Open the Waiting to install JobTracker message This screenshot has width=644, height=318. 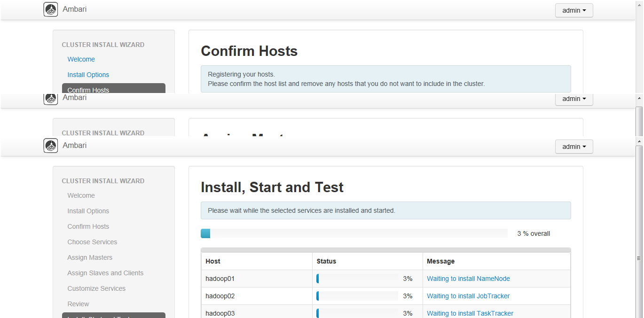click(468, 296)
